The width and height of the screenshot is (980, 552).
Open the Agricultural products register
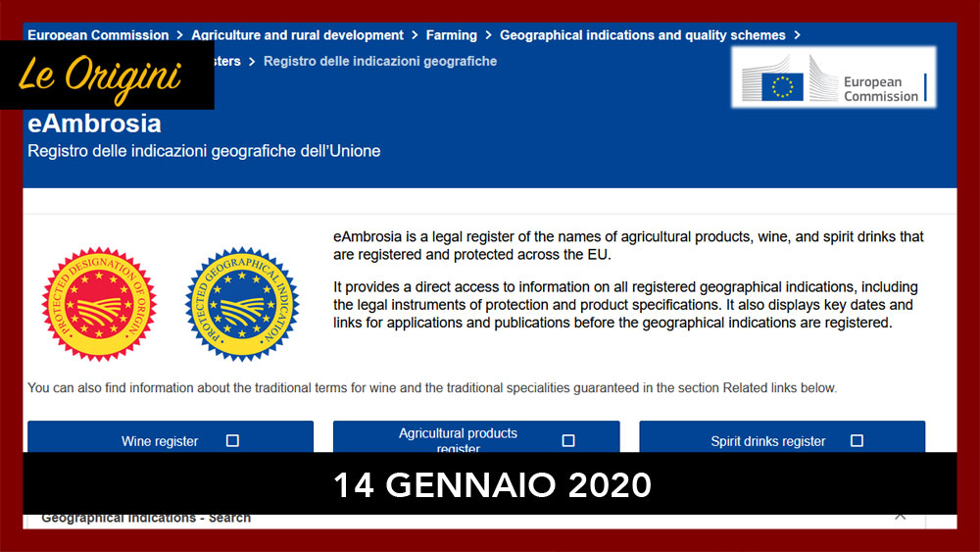click(458, 439)
